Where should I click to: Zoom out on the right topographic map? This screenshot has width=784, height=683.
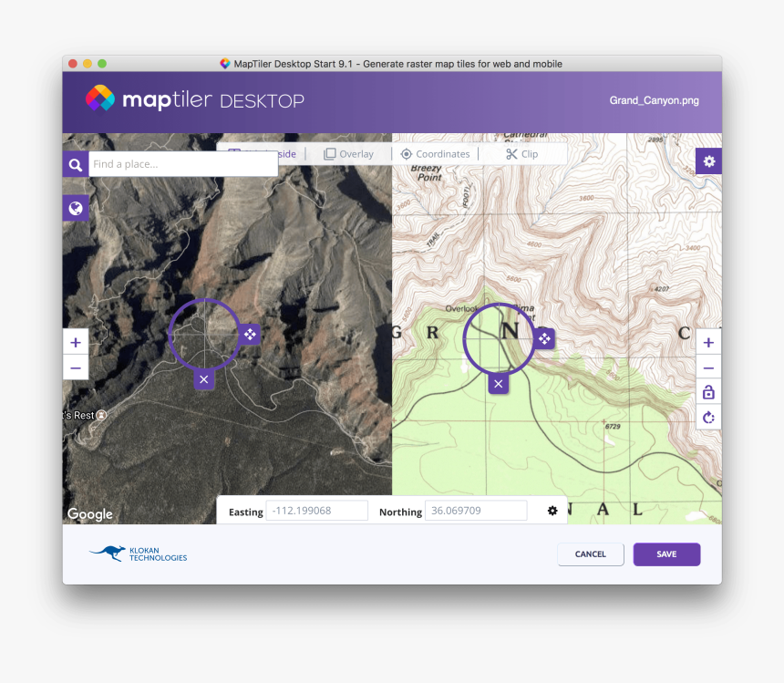click(708, 368)
